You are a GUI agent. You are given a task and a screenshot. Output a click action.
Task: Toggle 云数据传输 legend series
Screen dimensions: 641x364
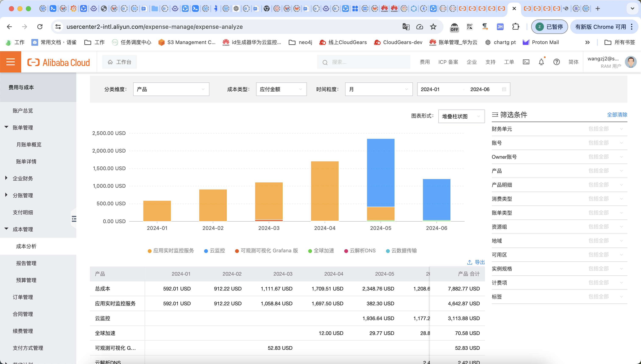[401, 250]
